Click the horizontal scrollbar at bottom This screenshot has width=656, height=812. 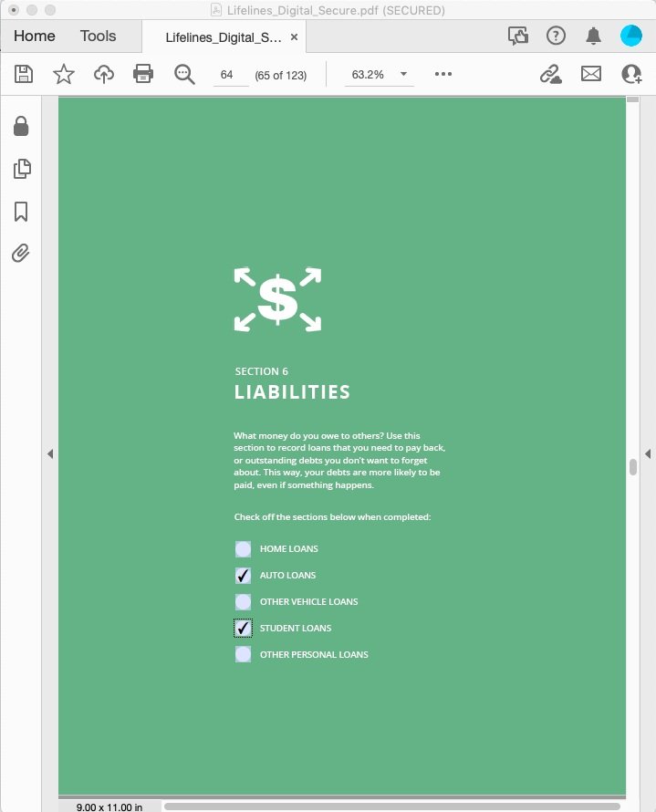click(x=392, y=807)
